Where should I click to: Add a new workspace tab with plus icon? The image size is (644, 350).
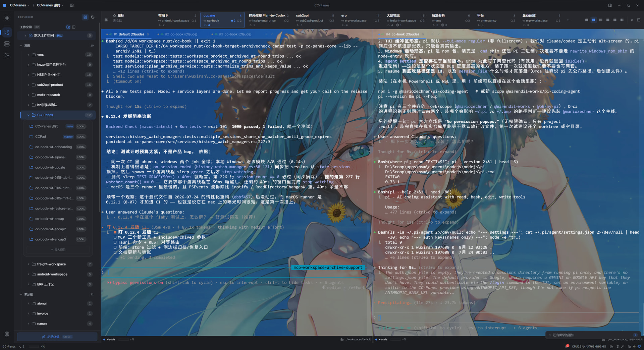pyautogui.click(x=568, y=20)
